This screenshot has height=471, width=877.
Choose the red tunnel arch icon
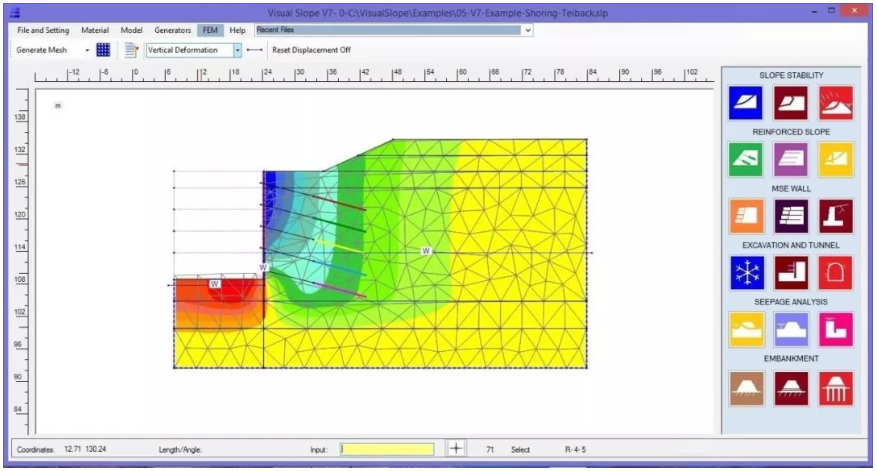click(836, 271)
